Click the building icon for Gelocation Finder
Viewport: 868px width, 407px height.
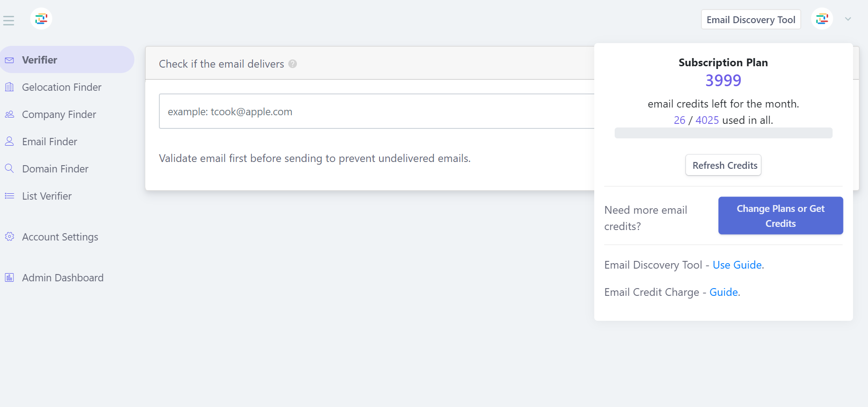[10, 87]
